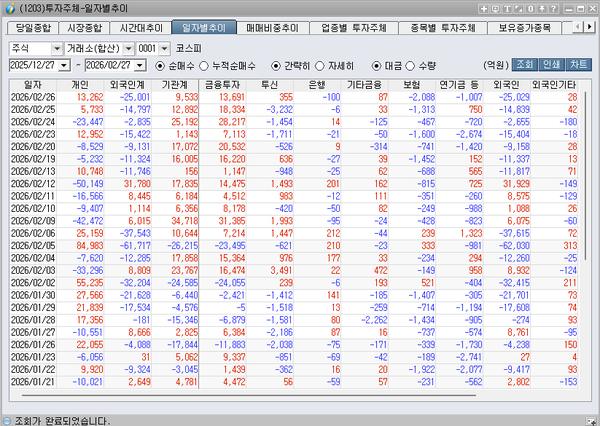Viewport: 600px width, 426px height.
Task: Click the 일자 column header
Action: [x=33, y=85]
